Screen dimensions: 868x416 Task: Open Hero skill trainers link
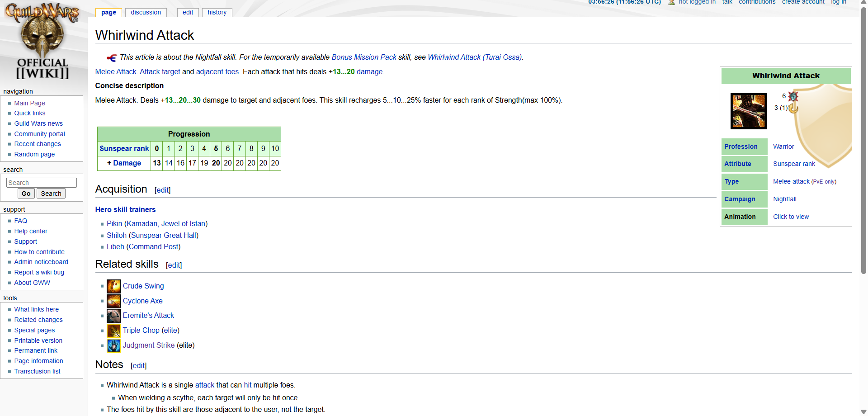125,210
